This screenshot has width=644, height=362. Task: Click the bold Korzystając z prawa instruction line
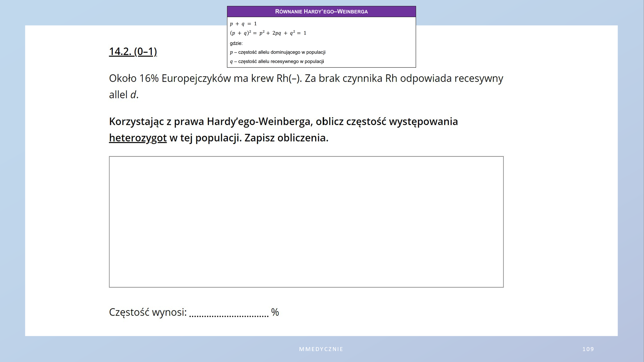283,122
